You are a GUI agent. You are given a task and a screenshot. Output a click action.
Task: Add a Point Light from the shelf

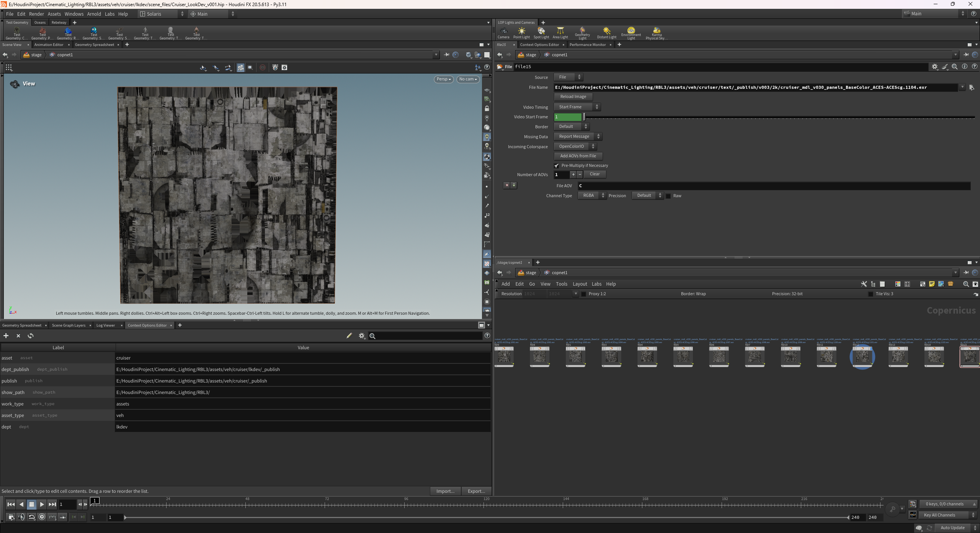(x=521, y=33)
